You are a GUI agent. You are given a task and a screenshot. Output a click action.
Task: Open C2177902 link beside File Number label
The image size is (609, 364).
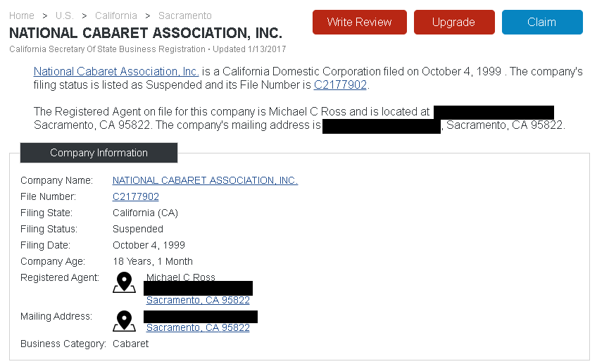pyautogui.click(x=136, y=196)
